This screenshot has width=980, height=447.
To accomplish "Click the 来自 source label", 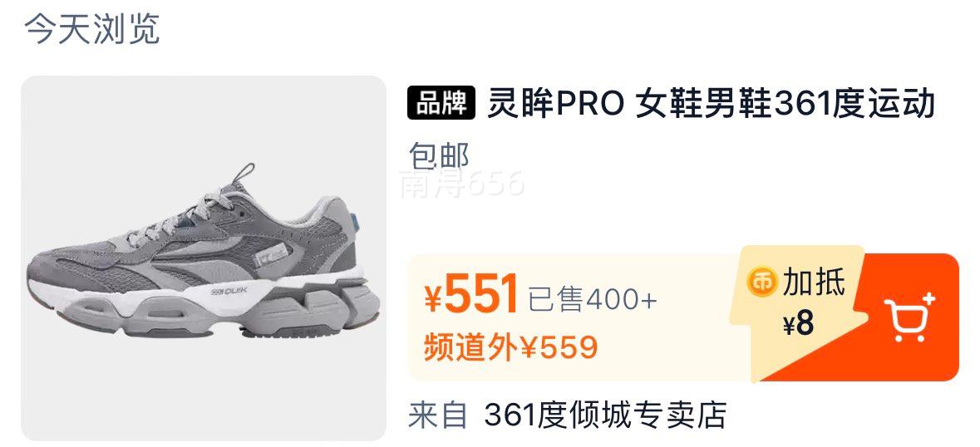I will coord(438,415).
